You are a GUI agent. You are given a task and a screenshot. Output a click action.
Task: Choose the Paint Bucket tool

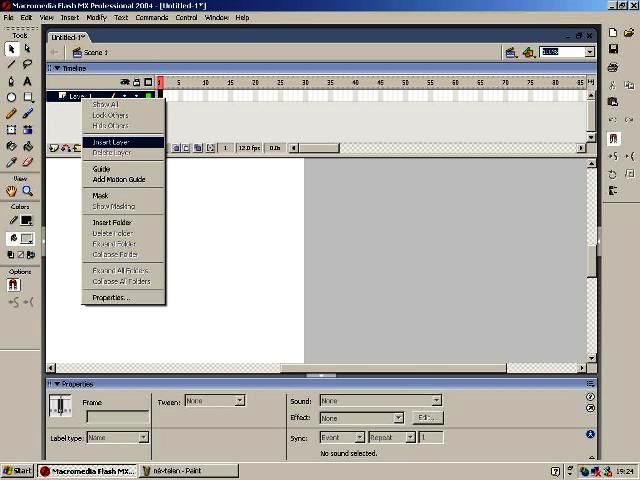pos(27,146)
